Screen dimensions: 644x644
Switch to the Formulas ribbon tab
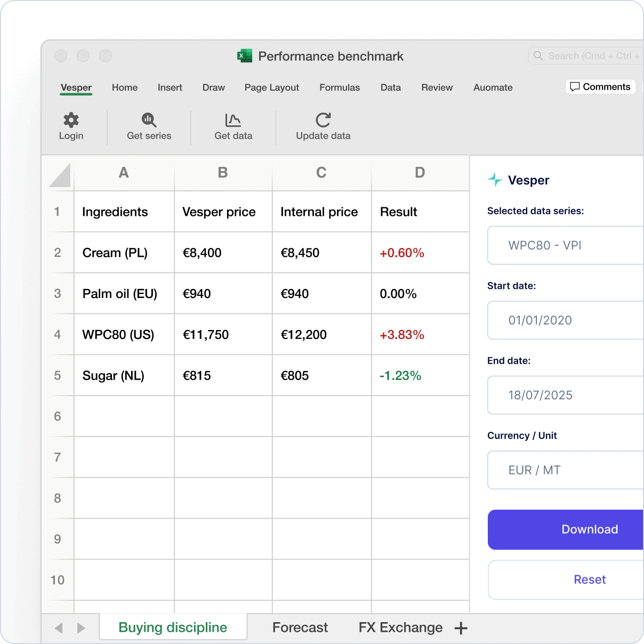pyautogui.click(x=340, y=87)
